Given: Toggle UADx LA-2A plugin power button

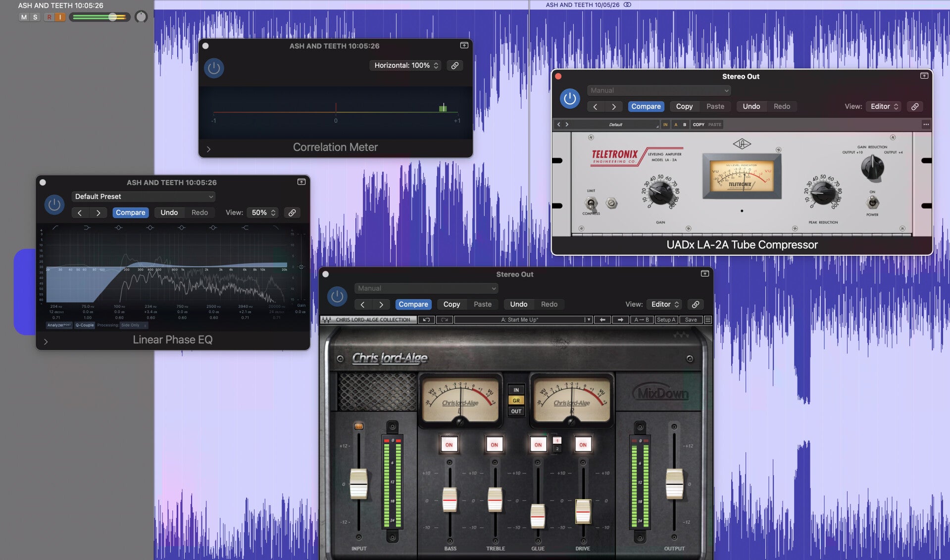Looking at the screenshot, I should (x=570, y=98).
